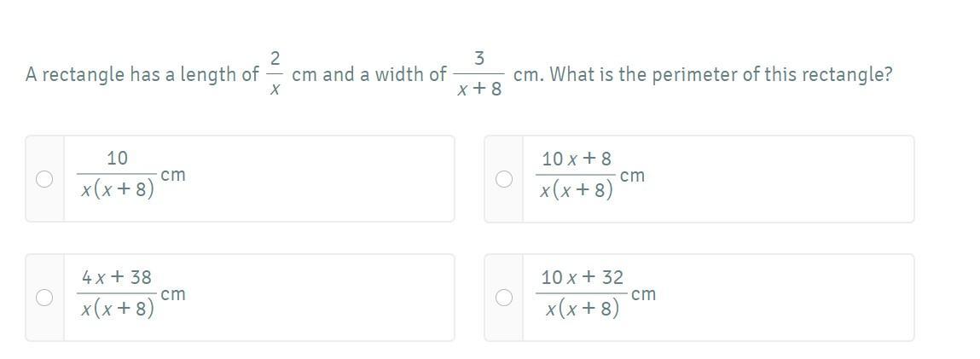
Task: Click the text 'A rectangle has a length of'
Action: pyautogui.click(x=142, y=75)
